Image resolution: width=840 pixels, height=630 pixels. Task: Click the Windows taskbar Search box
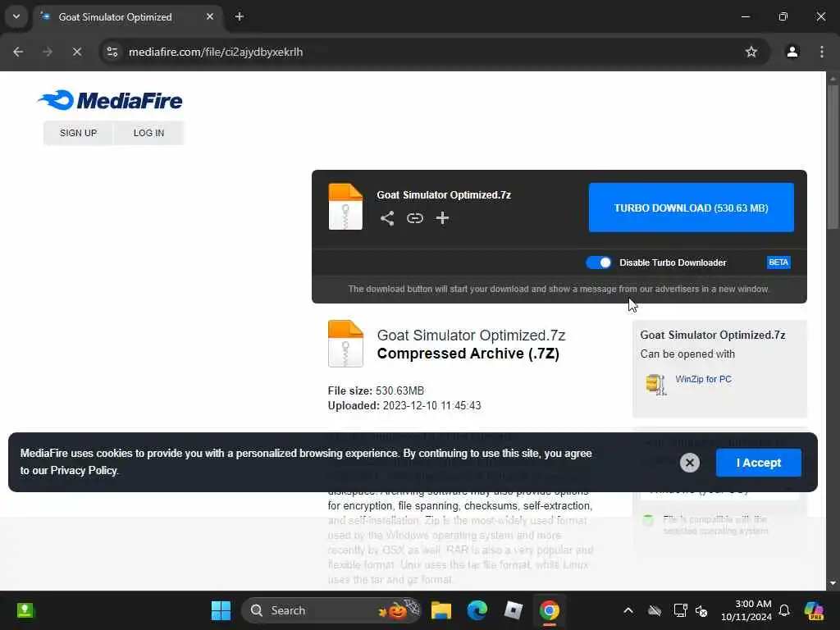pos(331,610)
